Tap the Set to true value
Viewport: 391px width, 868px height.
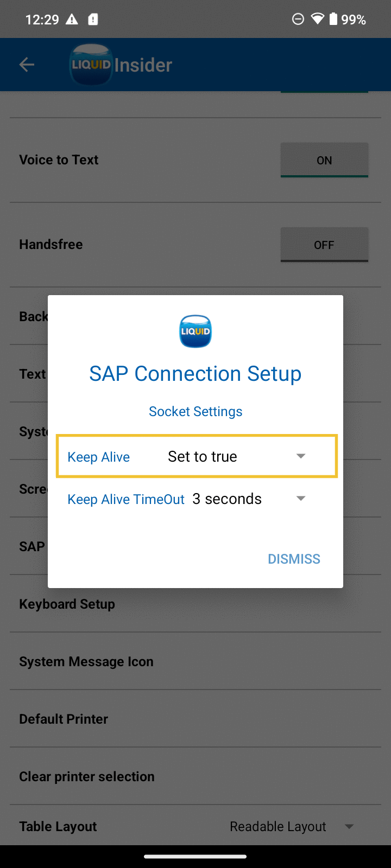(203, 456)
